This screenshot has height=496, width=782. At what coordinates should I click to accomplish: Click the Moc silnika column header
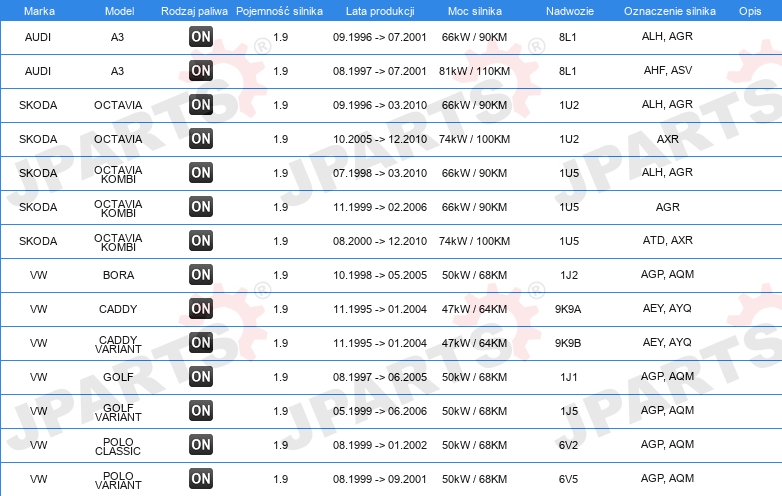click(x=475, y=11)
